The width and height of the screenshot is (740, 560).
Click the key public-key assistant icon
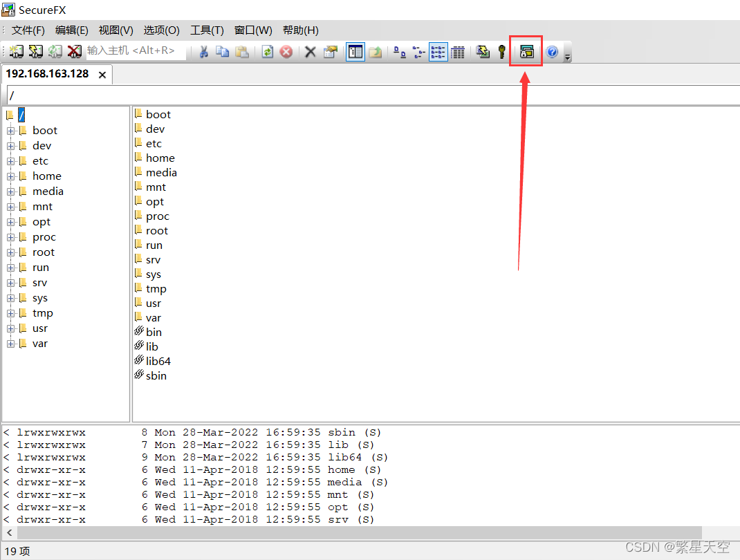tap(501, 52)
